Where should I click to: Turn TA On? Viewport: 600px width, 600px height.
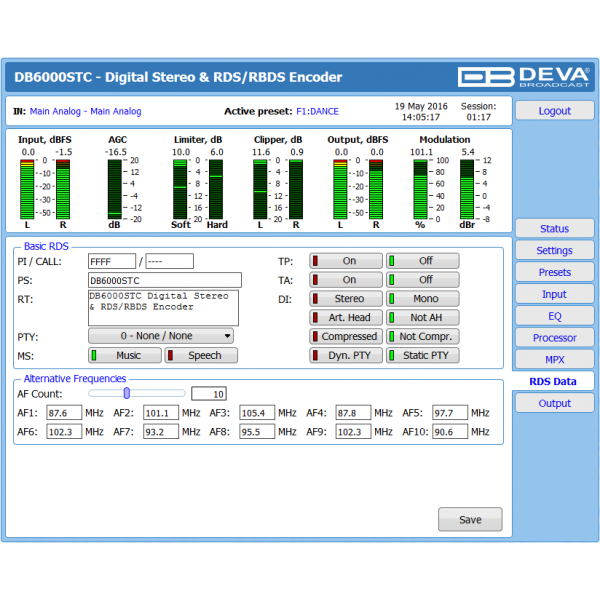(x=346, y=280)
